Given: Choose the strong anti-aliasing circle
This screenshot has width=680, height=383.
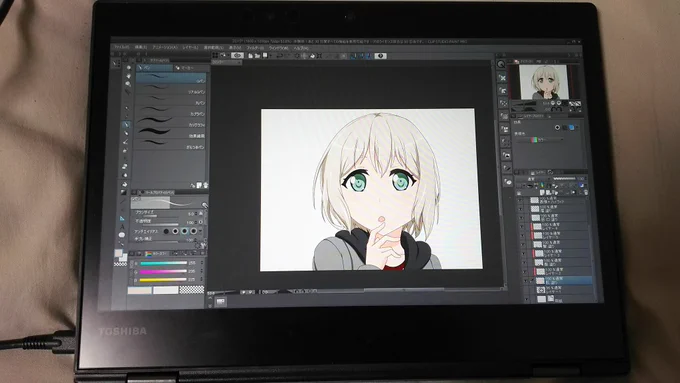Looking at the screenshot, I should 193,231.
